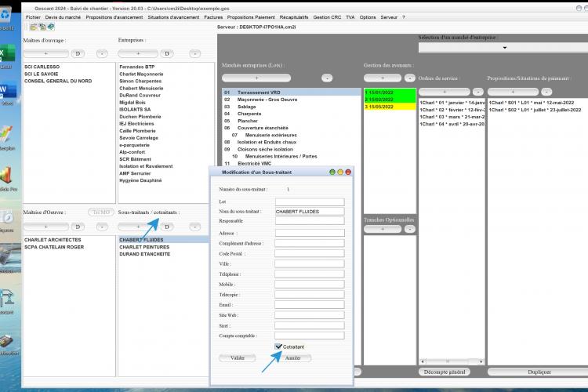Open the Fichier menu
The width and height of the screenshot is (588, 392).
click(33, 17)
